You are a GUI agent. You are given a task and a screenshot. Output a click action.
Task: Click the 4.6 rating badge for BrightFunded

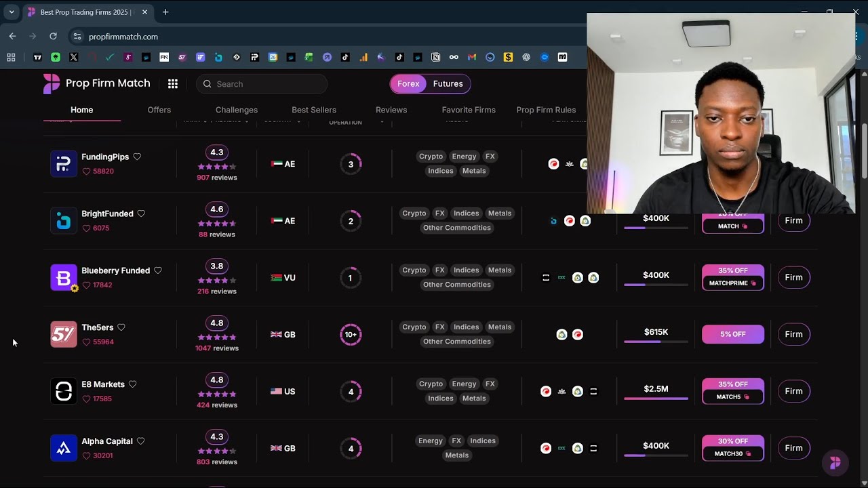pos(217,209)
